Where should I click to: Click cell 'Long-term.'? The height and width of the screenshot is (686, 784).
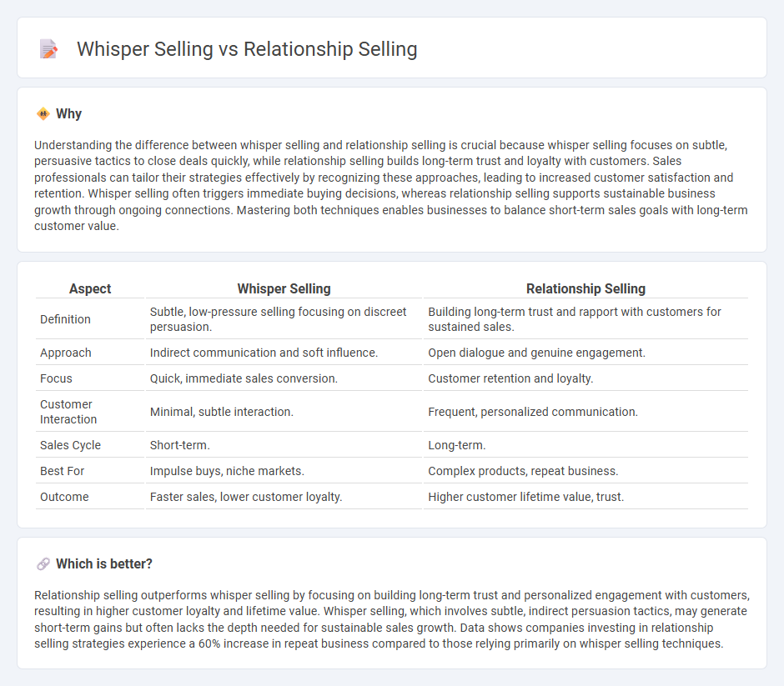pyautogui.click(x=586, y=445)
